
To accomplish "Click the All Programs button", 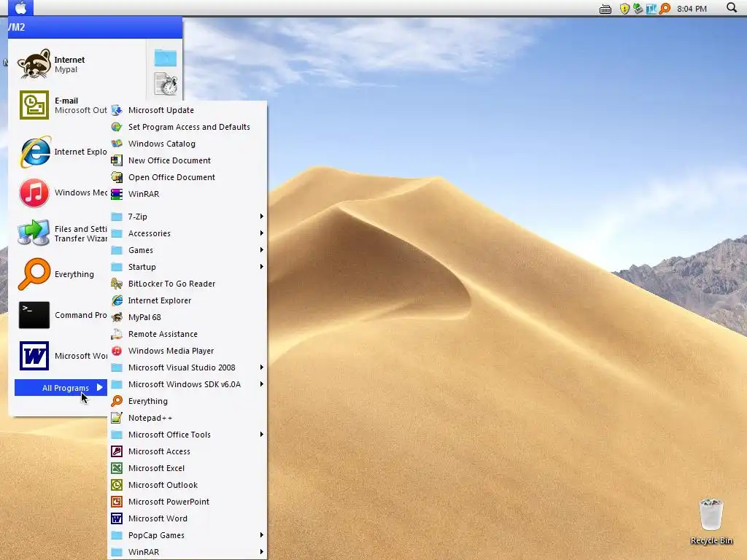I will pos(61,388).
